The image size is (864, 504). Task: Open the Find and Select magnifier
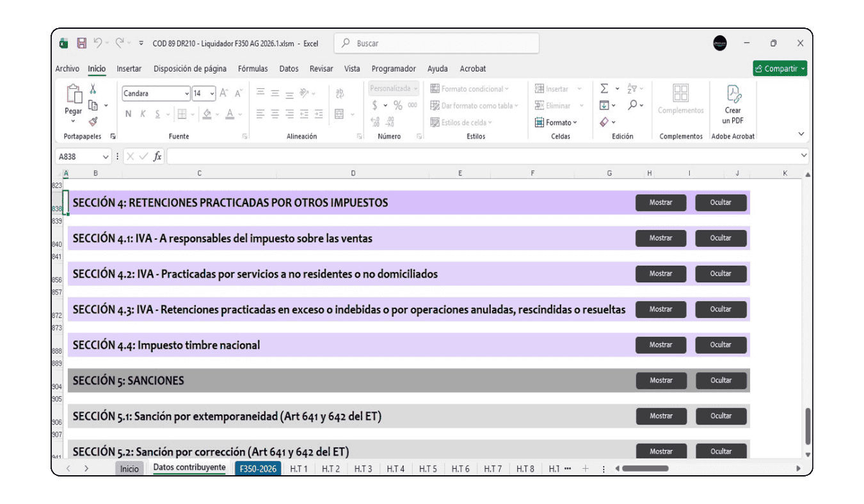tap(632, 106)
